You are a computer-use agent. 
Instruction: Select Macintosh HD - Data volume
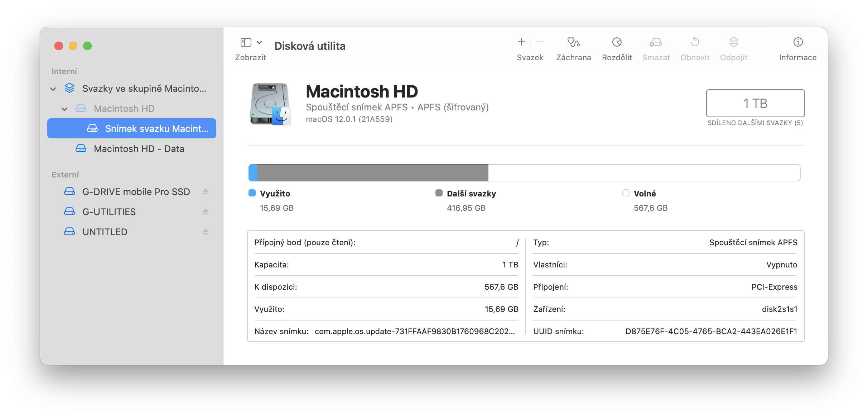coord(139,149)
